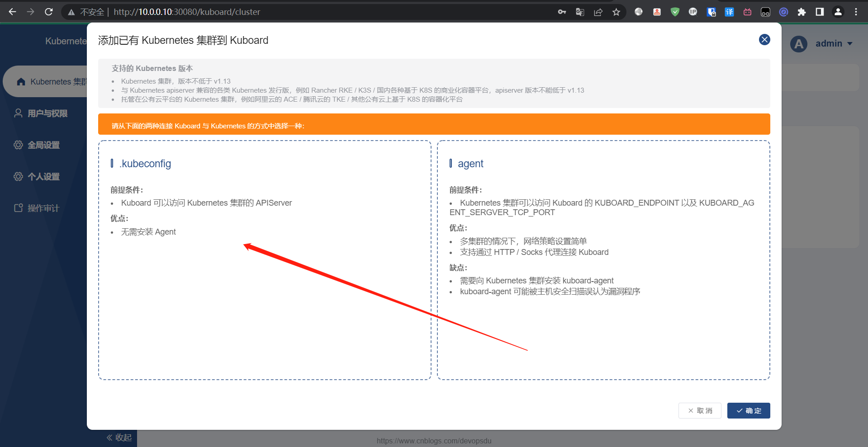Open the IP lookup extension icon

point(693,12)
